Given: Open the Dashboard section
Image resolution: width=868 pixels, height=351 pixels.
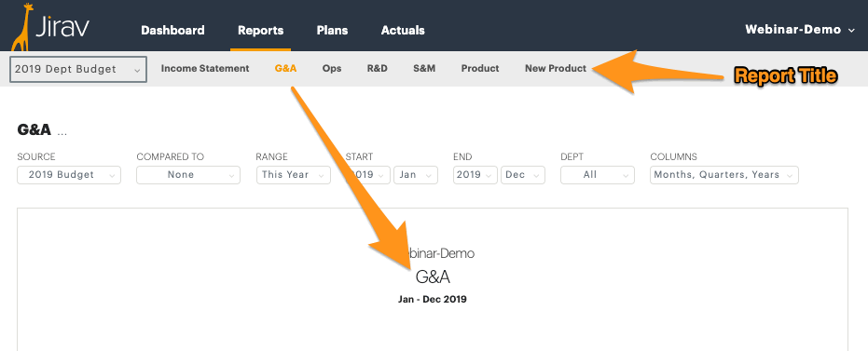Looking at the screenshot, I should [x=172, y=31].
